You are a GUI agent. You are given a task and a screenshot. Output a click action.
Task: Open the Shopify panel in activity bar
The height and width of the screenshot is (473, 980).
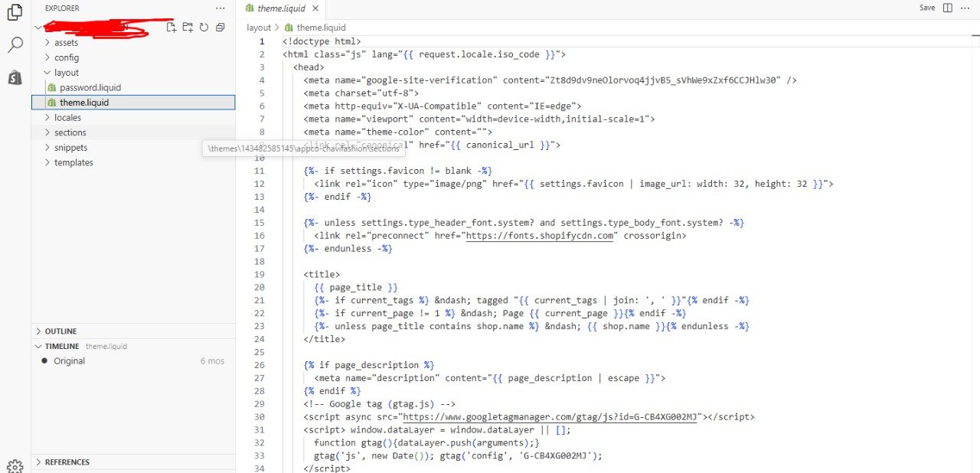(15, 77)
